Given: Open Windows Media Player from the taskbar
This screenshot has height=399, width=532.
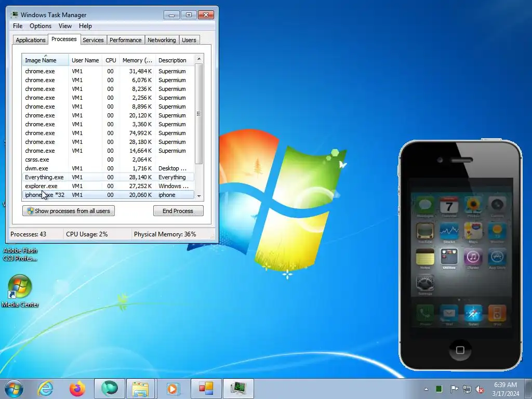Looking at the screenshot, I should (172, 389).
